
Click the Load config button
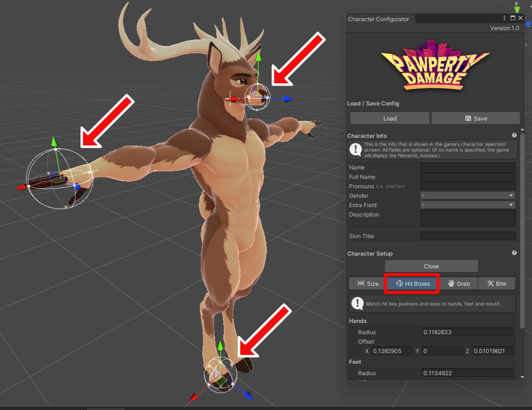tap(390, 118)
